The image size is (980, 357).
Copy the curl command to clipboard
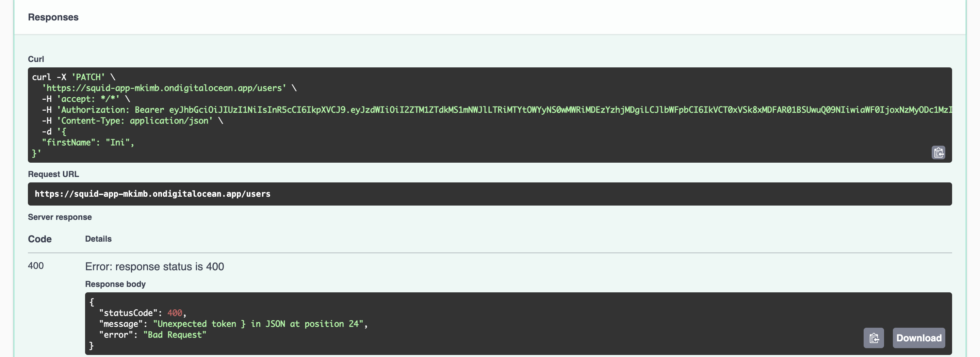[938, 152]
